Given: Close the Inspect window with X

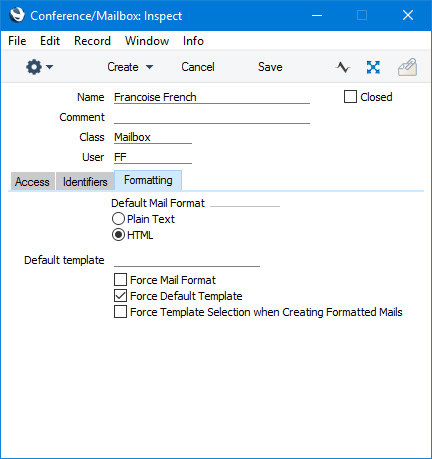Looking at the screenshot, I should [408, 15].
